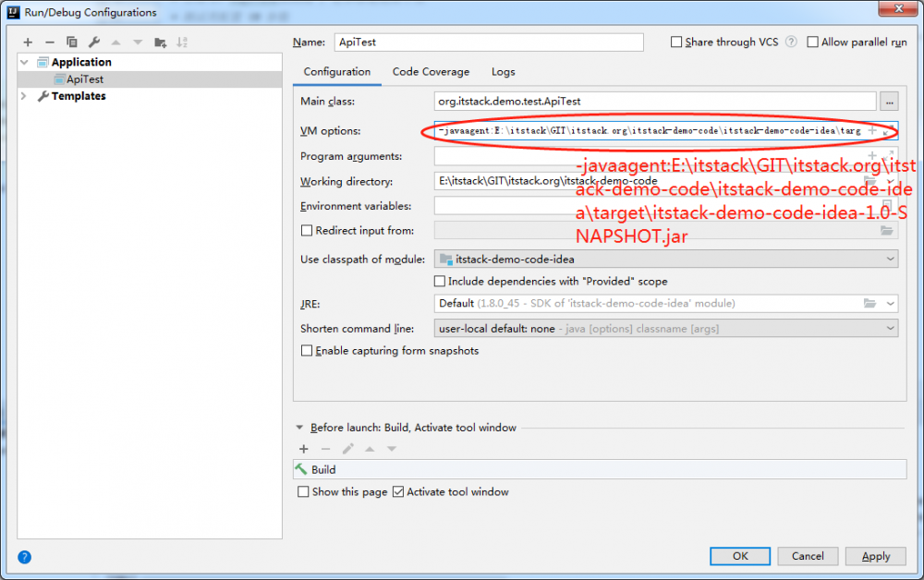Viewport: 924px width, 580px height.
Task: Copy the ApiTest configuration
Action: click(x=72, y=42)
